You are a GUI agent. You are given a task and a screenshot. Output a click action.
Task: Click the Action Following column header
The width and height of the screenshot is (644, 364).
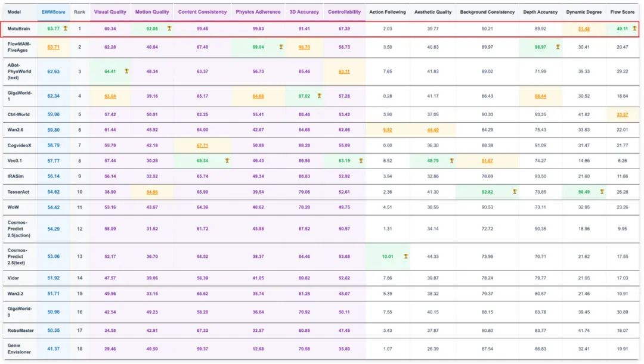tap(388, 12)
